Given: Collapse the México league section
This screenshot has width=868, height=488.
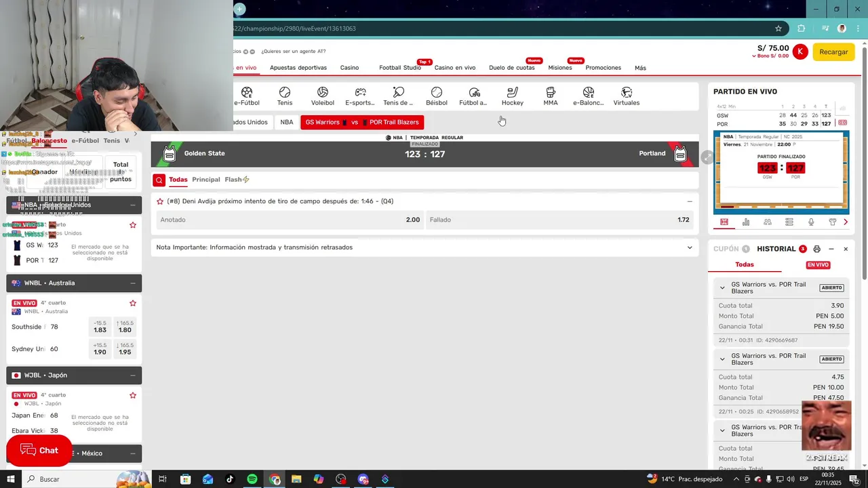Looking at the screenshot, I should (x=133, y=453).
